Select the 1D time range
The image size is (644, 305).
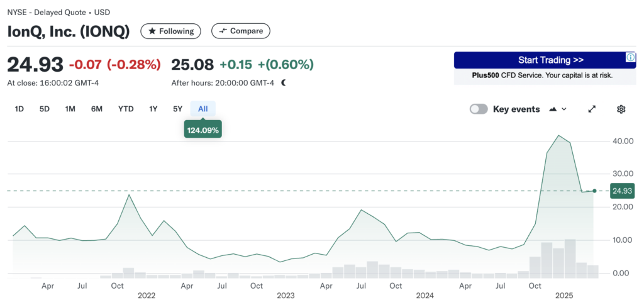point(19,109)
